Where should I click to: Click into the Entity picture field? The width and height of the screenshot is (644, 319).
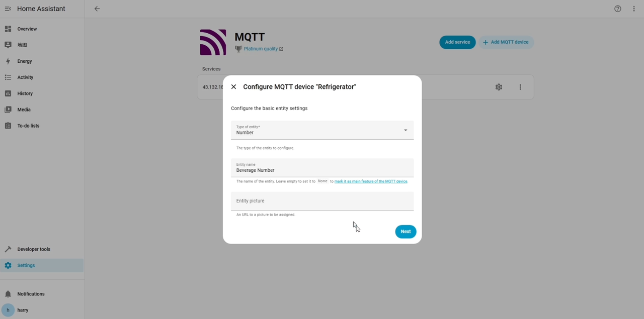[322, 201]
